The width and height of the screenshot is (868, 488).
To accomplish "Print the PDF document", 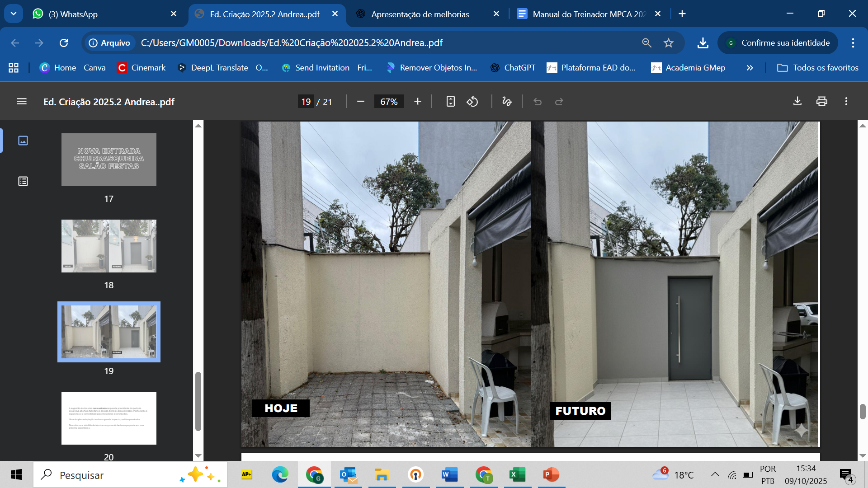I will (822, 101).
